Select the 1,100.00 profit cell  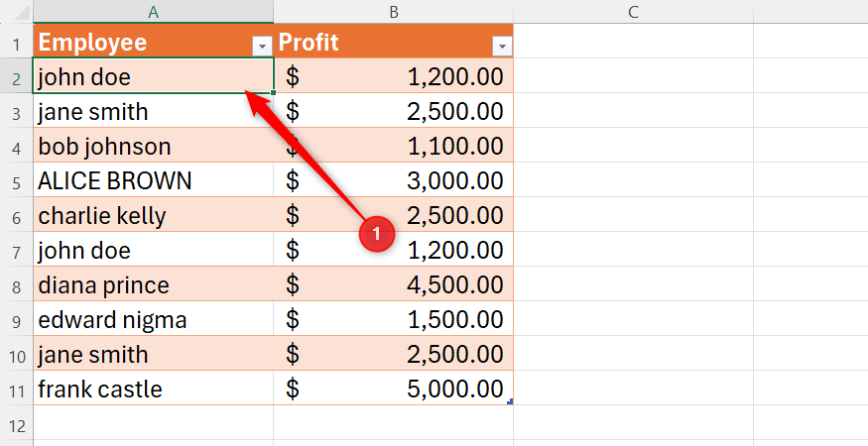(x=394, y=146)
